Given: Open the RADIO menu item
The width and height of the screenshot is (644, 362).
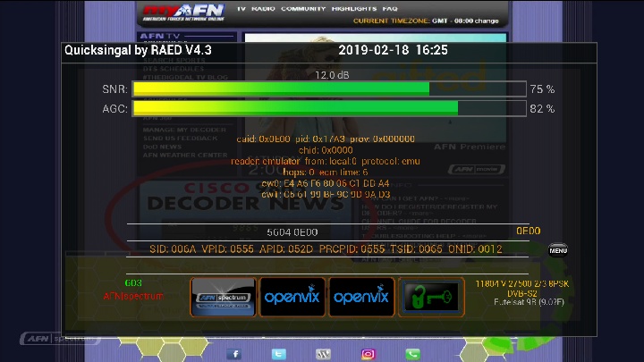Looking at the screenshot, I should pos(263,9).
